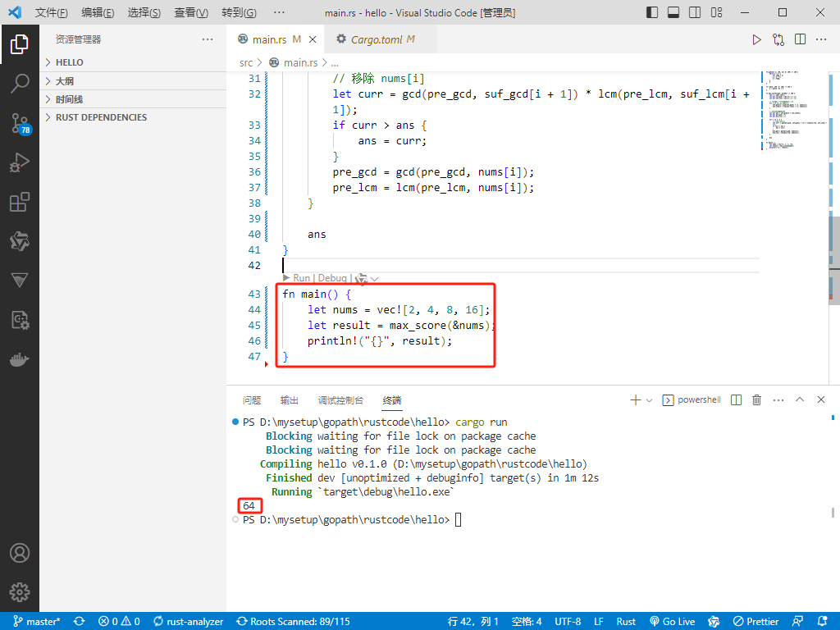Maximize the panel with the up chevron
840x630 pixels.
click(800, 399)
